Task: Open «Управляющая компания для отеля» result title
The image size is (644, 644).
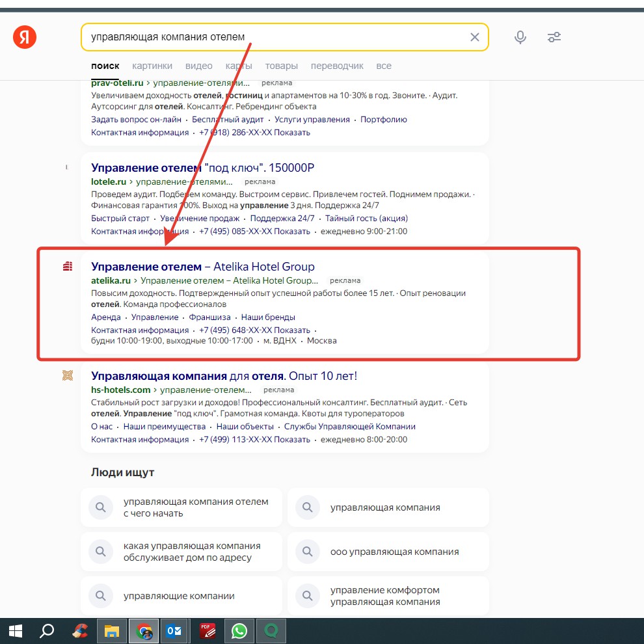Action: click(x=224, y=376)
